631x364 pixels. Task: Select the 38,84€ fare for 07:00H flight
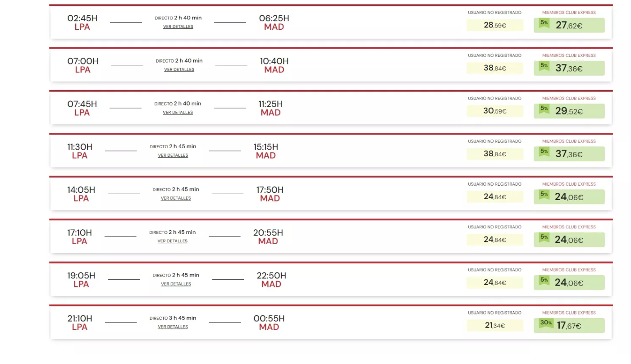pos(495,68)
